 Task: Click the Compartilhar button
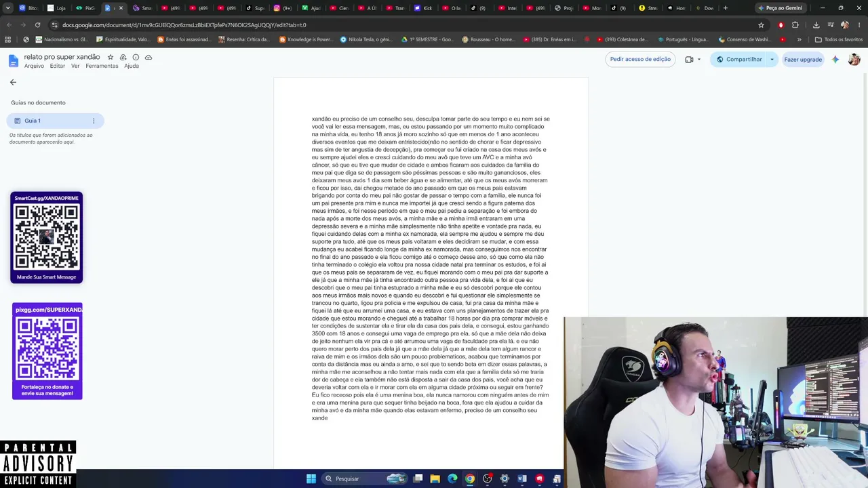point(738,60)
